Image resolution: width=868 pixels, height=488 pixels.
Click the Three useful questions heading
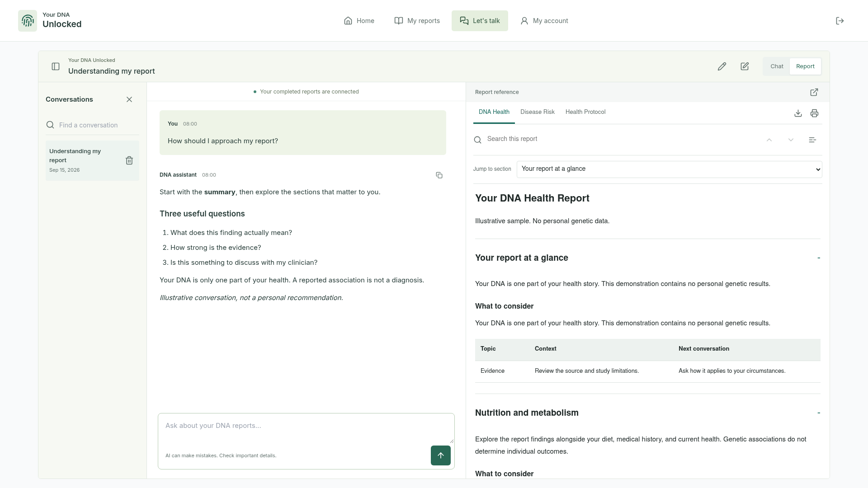point(202,214)
